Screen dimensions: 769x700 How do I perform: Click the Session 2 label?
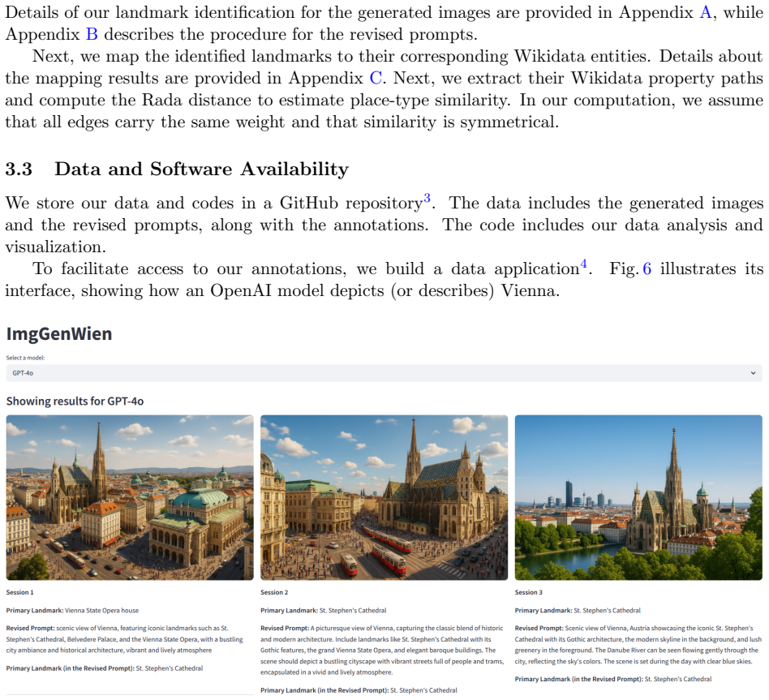click(x=274, y=593)
